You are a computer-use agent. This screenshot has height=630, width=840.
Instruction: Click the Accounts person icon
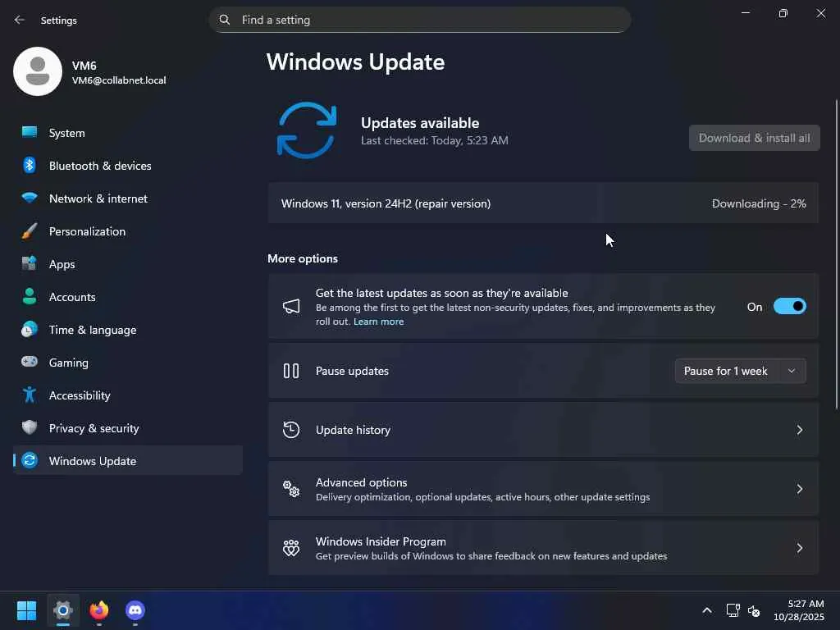click(30, 296)
